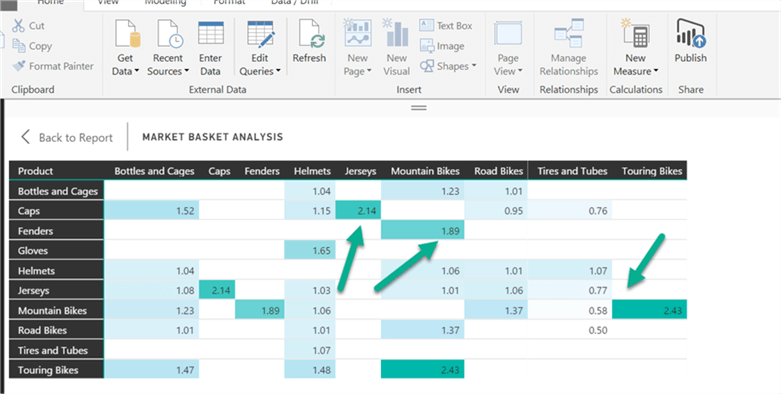The image size is (781, 394).
Task: Expand the Get Data dropdown arrow
Action: pos(136,71)
